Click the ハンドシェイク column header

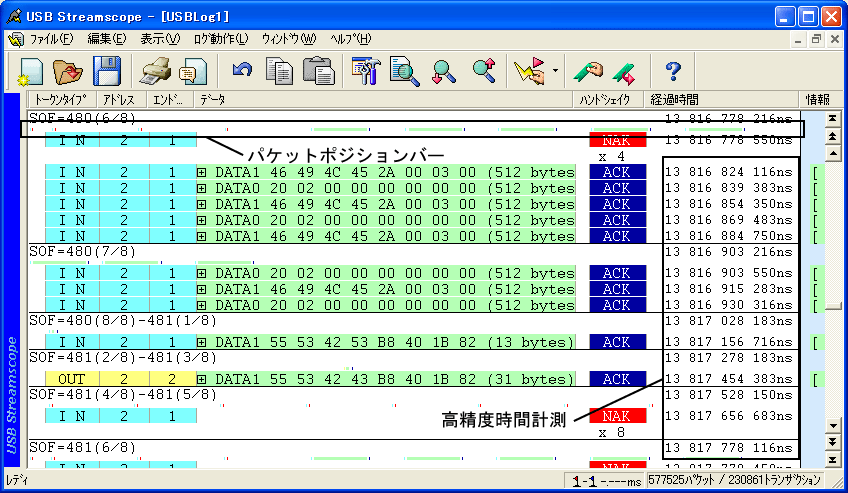point(608,99)
